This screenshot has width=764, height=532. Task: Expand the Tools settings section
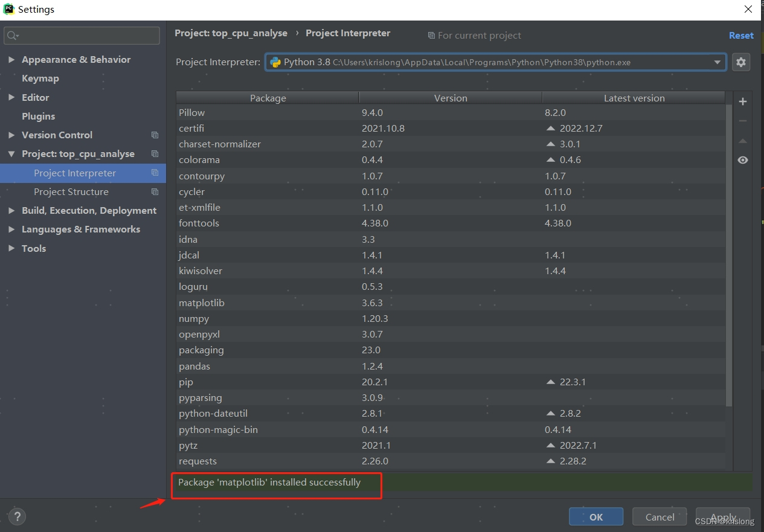point(11,248)
